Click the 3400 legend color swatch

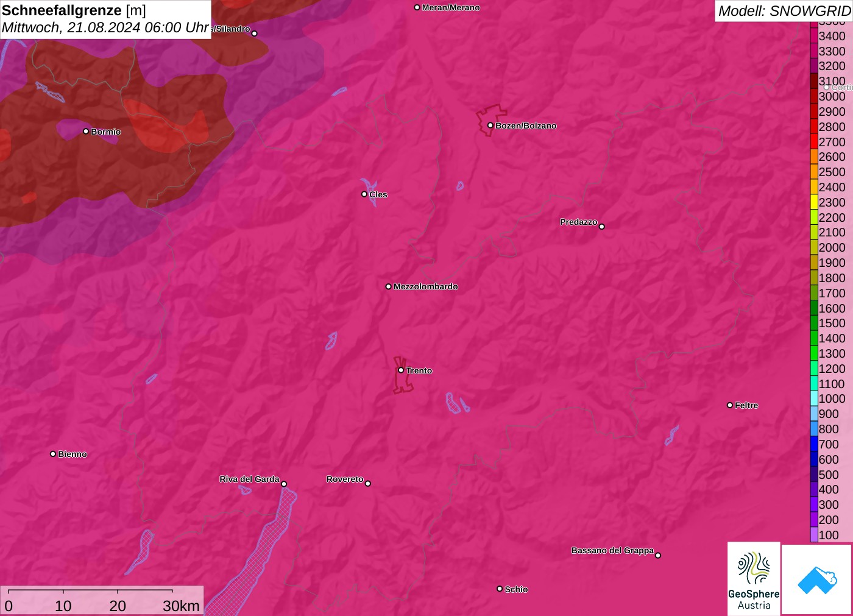(814, 36)
